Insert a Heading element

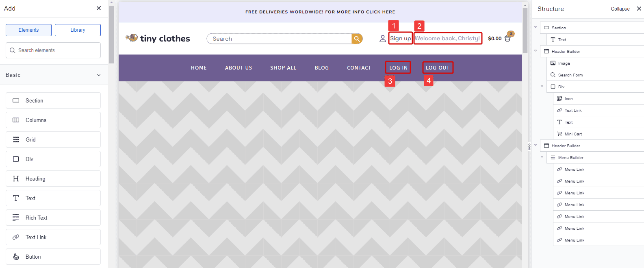point(53,179)
